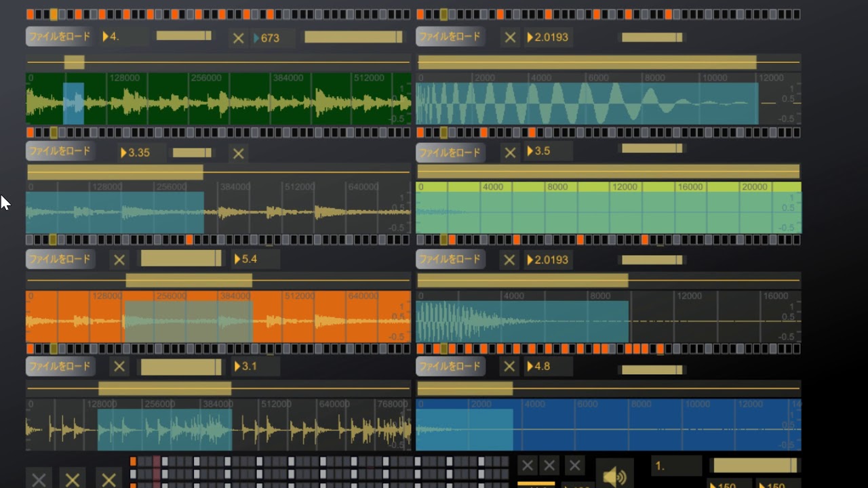The height and width of the screenshot is (488, 868).
Task: Select the number box showing 3.1
Action: point(255,366)
